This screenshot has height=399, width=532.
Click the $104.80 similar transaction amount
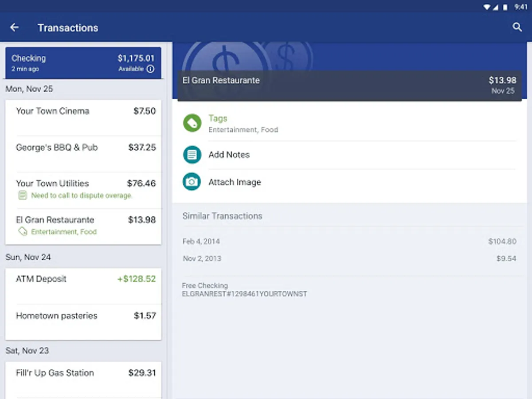pos(502,242)
